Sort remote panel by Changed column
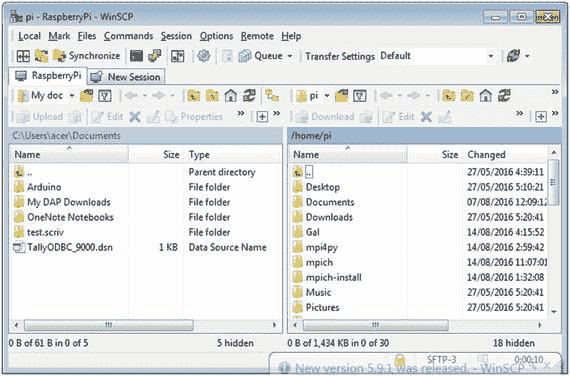 tap(505, 155)
